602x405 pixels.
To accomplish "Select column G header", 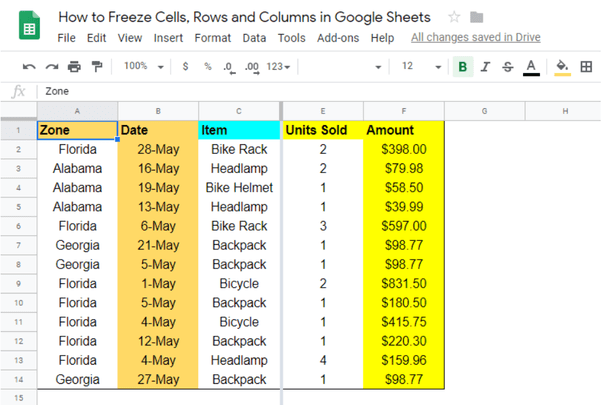I will coord(485,111).
